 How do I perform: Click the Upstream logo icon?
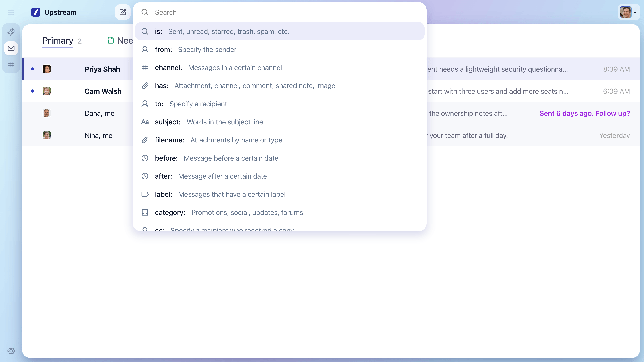pyautogui.click(x=36, y=12)
